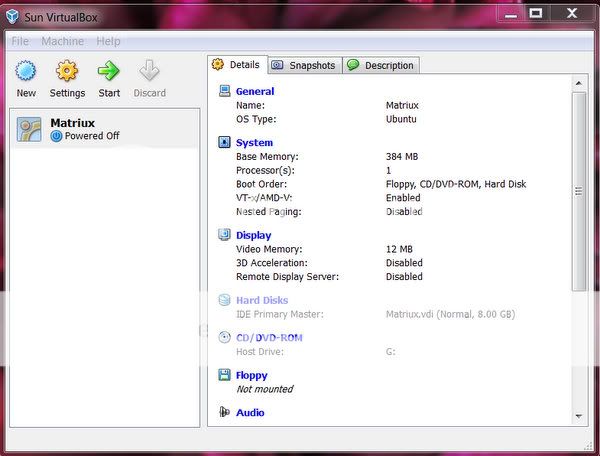The height and width of the screenshot is (456, 600).
Task: Switch to the Snapshots tab
Action: tap(305, 65)
